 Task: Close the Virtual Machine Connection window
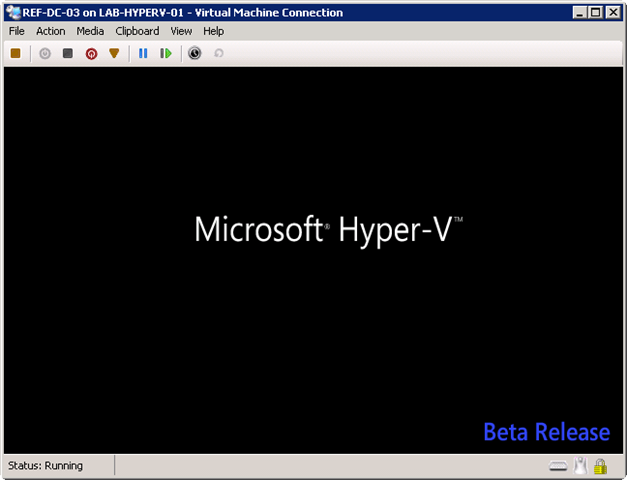click(x=613, y=13)
